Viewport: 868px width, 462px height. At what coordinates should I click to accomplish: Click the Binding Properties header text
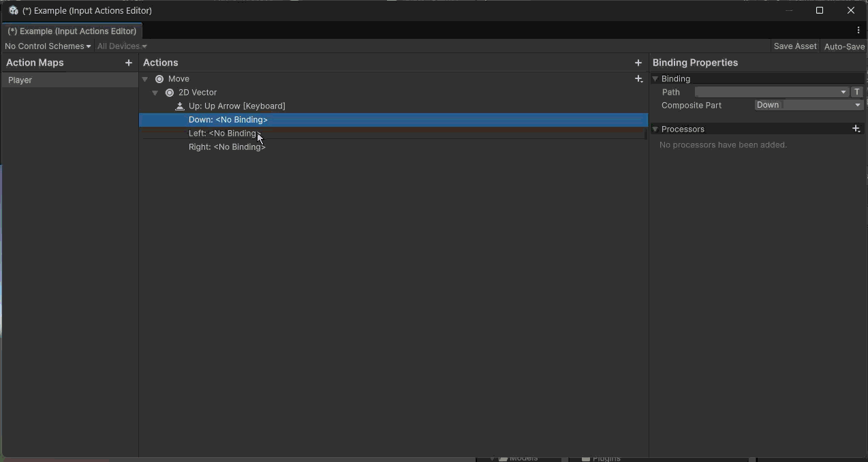[695, 63]
